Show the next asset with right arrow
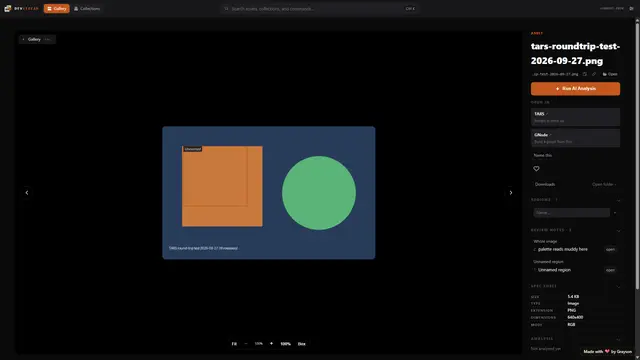This screenshot has height=360, width=640. 511,193
